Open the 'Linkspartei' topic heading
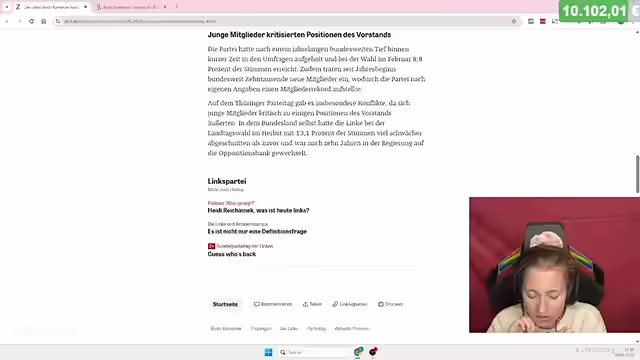The width and height of the screenshot is (640, 360). click(227, 181)
